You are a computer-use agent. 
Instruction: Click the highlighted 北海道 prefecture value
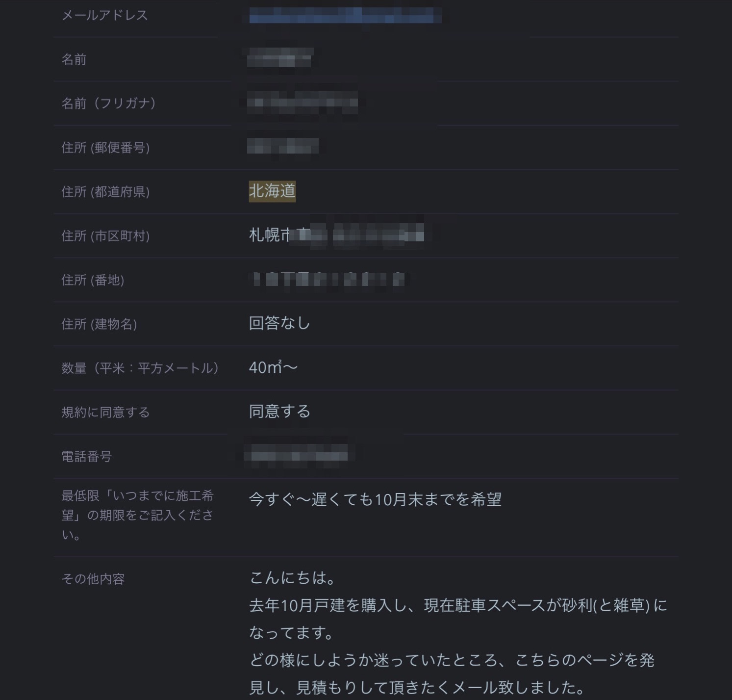272,191
